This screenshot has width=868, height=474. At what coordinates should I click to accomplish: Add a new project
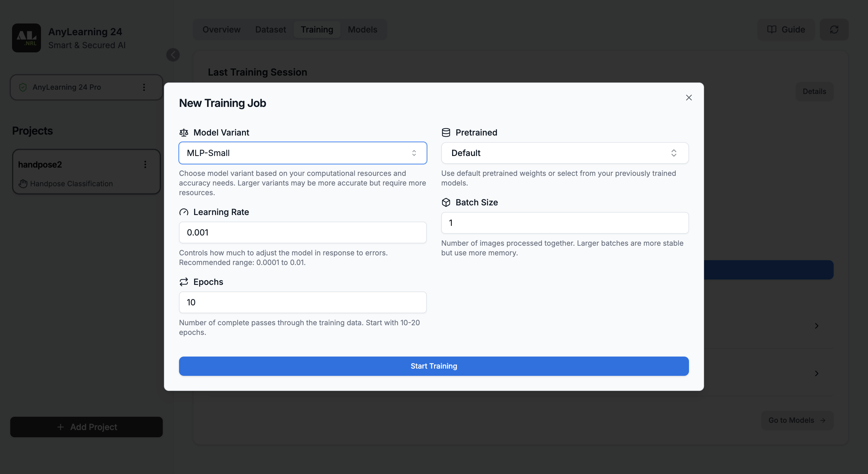coord(86,427)
